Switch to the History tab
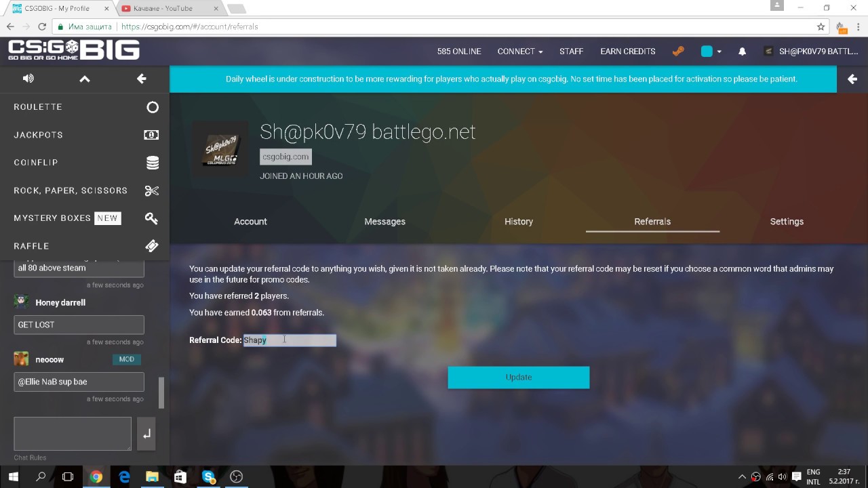The height and width of the screenshot is (488, 868). (x=519, y=222)
